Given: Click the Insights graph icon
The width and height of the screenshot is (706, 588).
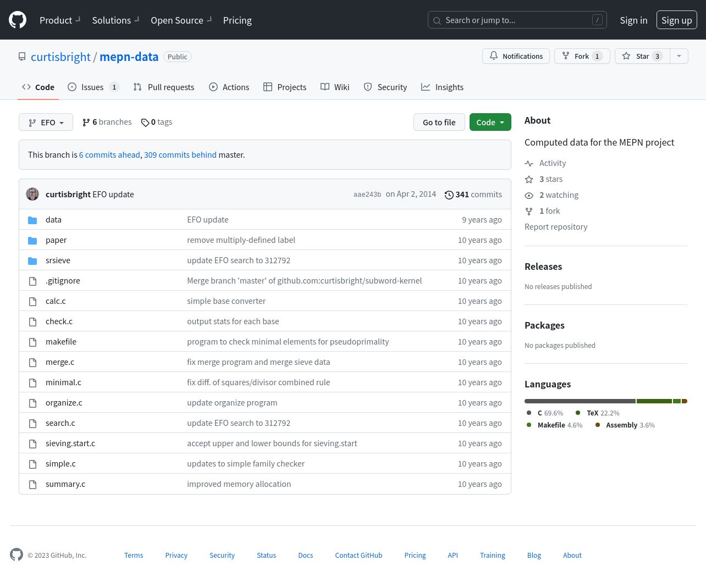Looking at the screenshot, I should pyautogui.click(x=426, y=87).
